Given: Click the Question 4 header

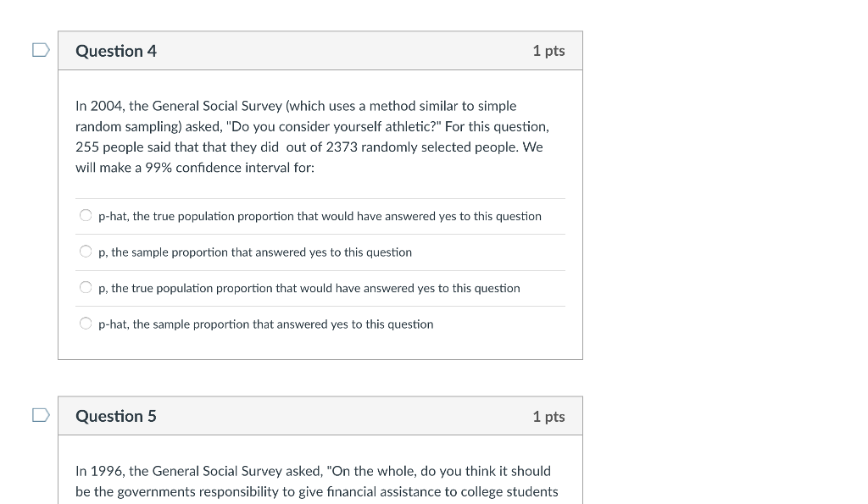Looking at the screenshot, I should (x=116, y=51).
